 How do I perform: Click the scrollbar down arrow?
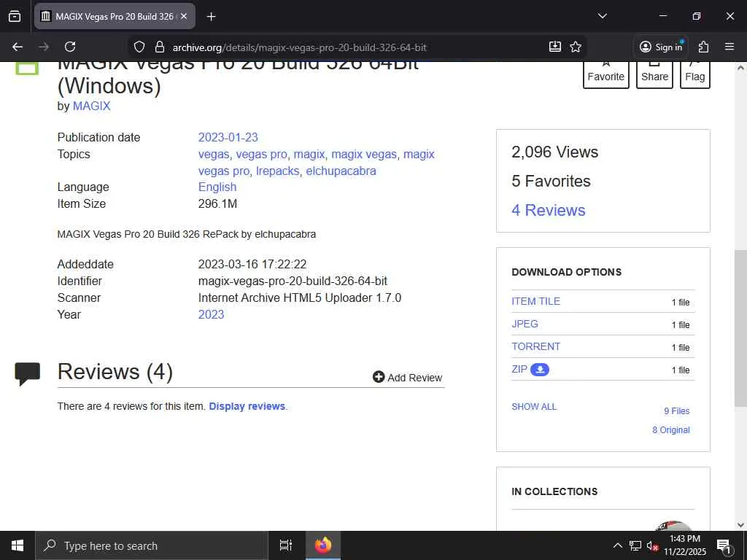[740, 525]
